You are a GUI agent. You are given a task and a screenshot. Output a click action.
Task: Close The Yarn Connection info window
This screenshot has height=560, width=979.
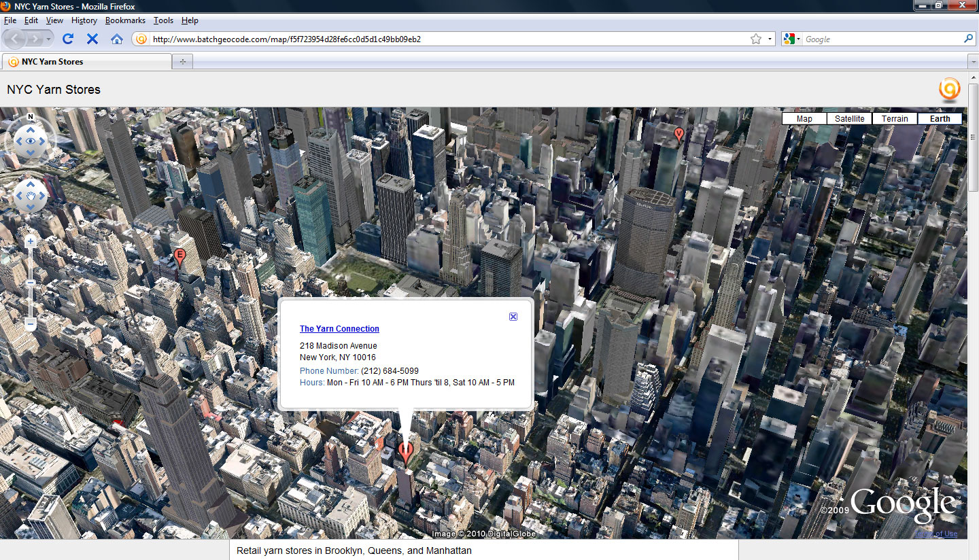(513, 316)
